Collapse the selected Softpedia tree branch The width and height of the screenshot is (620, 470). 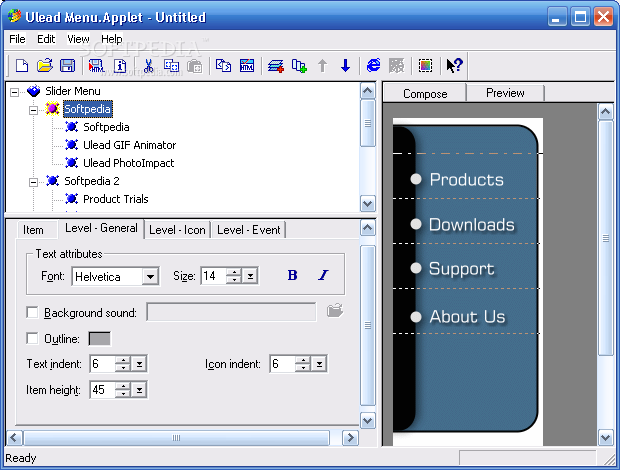click(34, 110)
